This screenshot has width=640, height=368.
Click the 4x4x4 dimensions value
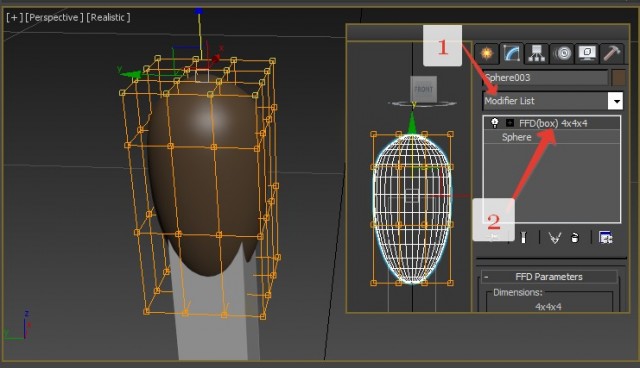[548, 306]
